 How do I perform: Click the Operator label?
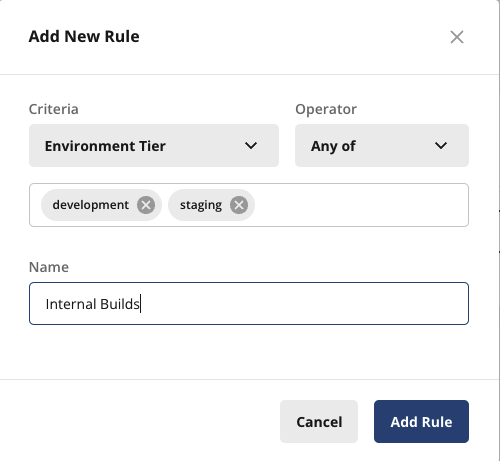pos(326,109)
